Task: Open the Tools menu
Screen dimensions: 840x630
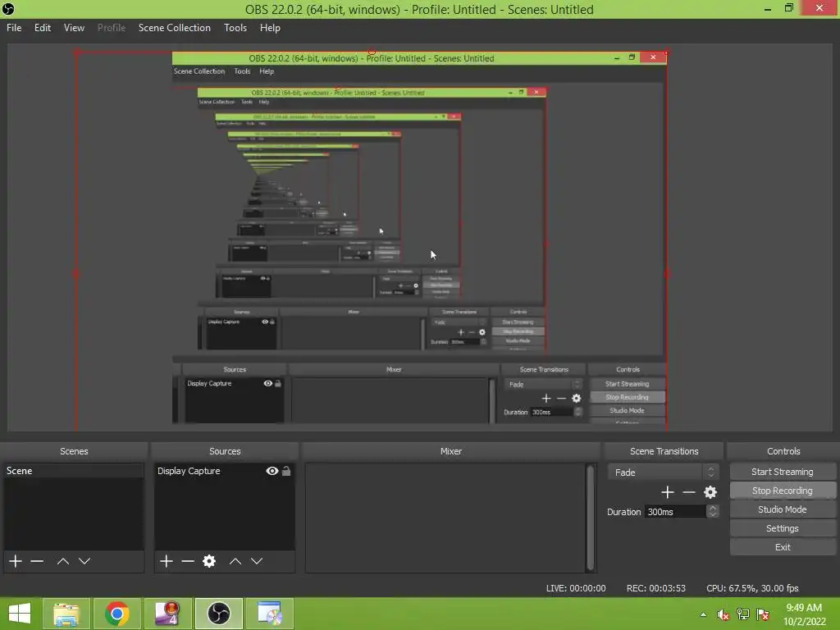Action: point(235,28)
